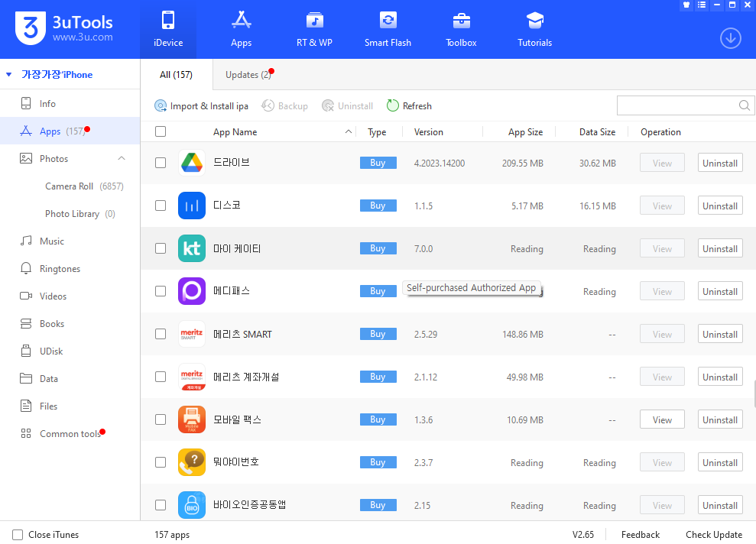756x544 pixels.
Task: Switch to the All (157) tab
Action: [176, 74]
